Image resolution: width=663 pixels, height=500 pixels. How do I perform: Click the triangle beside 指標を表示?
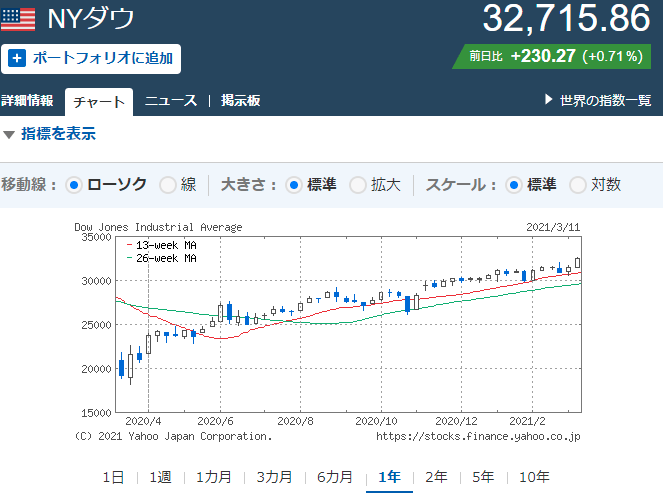click(9, 135)
